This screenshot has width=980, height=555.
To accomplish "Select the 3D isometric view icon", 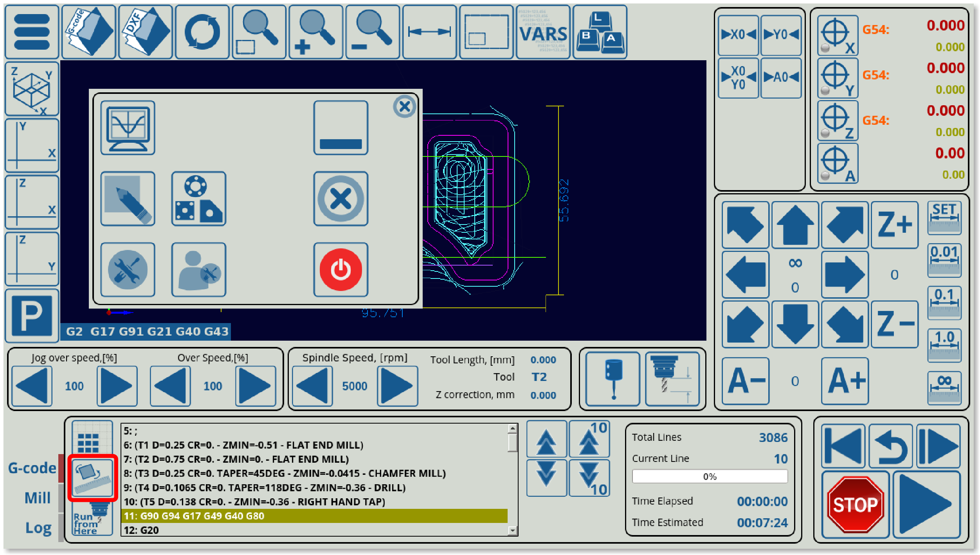I will tap(32, 89).
